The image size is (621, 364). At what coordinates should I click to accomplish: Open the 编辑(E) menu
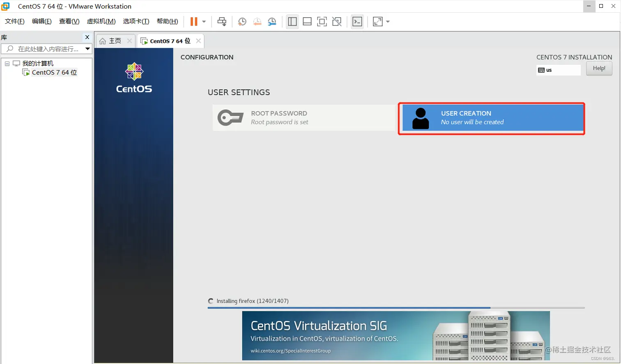pos(42,21)
